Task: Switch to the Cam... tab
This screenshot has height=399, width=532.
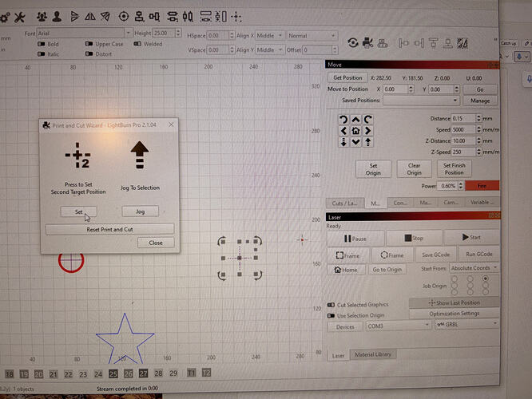Action: (451, 203)
